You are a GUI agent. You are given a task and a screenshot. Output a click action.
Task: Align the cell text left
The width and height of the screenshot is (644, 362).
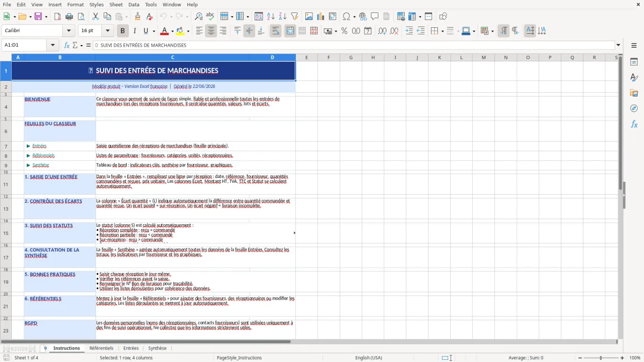pyautogui.click(x=199, y=31)
